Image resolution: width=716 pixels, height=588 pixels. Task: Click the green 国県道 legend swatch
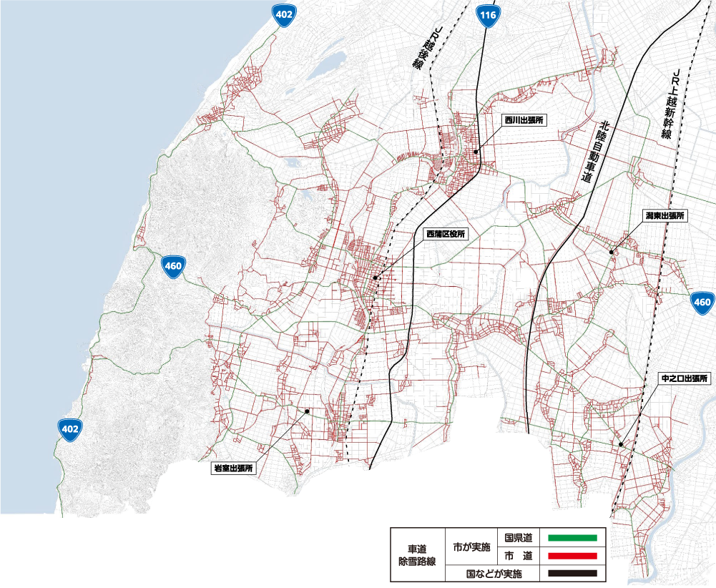[x=573, y=538]
